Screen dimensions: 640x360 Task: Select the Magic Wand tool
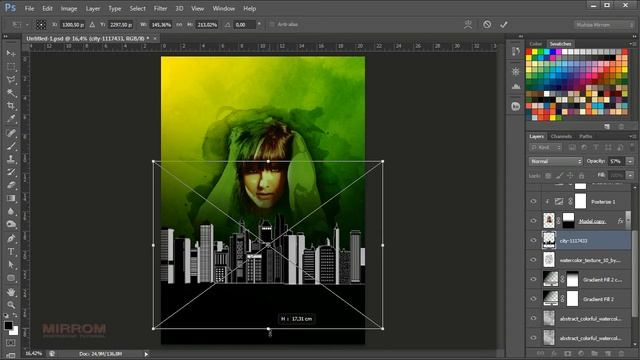click(x=11, y=93)
